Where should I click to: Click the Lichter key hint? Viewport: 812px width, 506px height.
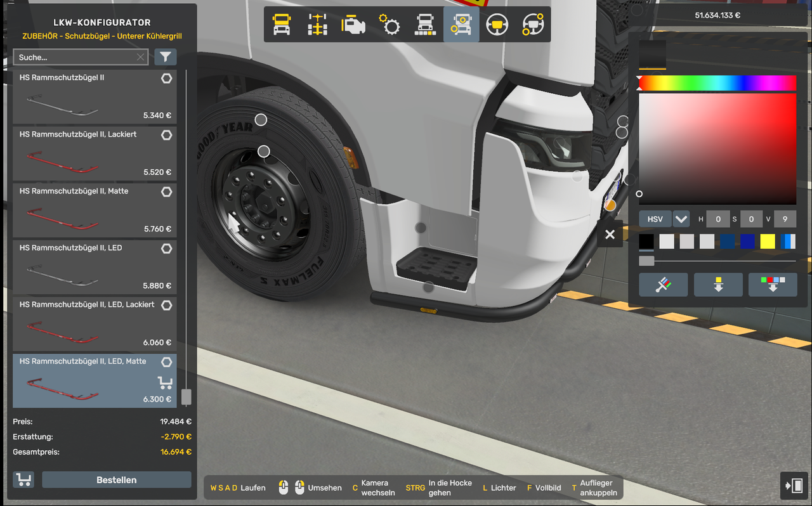point(498,488)
